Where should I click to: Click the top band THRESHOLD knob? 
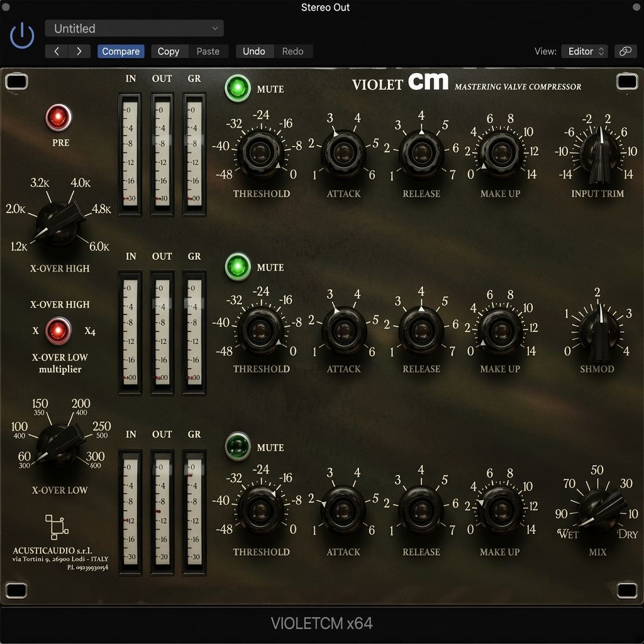click(x=260, y=153)
